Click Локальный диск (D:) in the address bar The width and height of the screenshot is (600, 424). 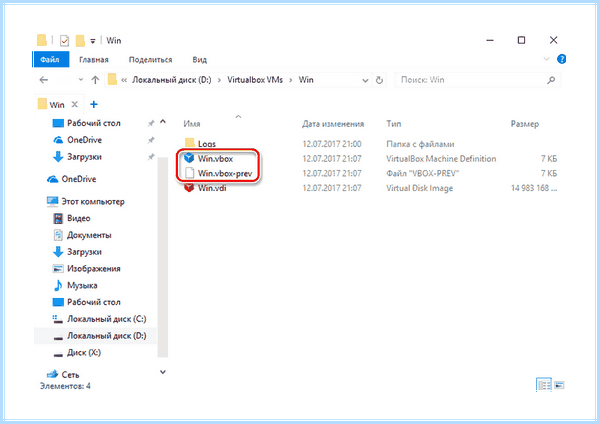tap(171, 80)
